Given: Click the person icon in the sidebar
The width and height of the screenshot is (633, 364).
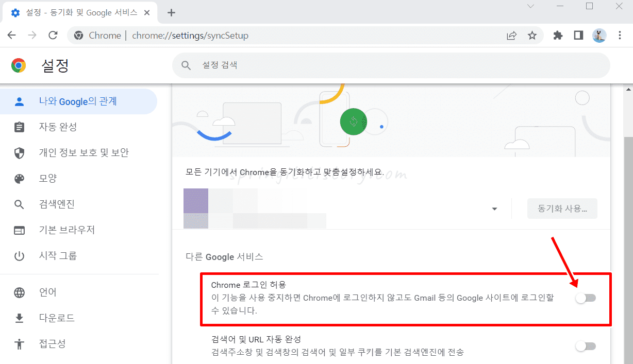Looking at the screenshot, I should point(19,101).
